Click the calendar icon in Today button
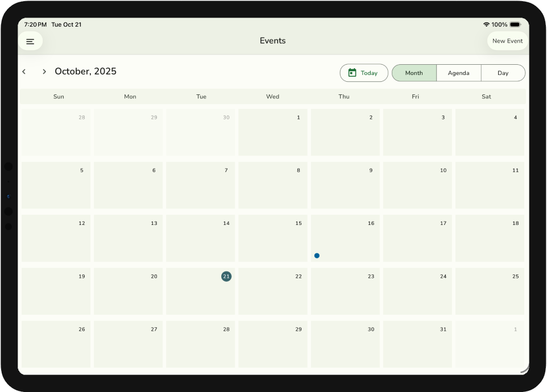 (352, 73)
